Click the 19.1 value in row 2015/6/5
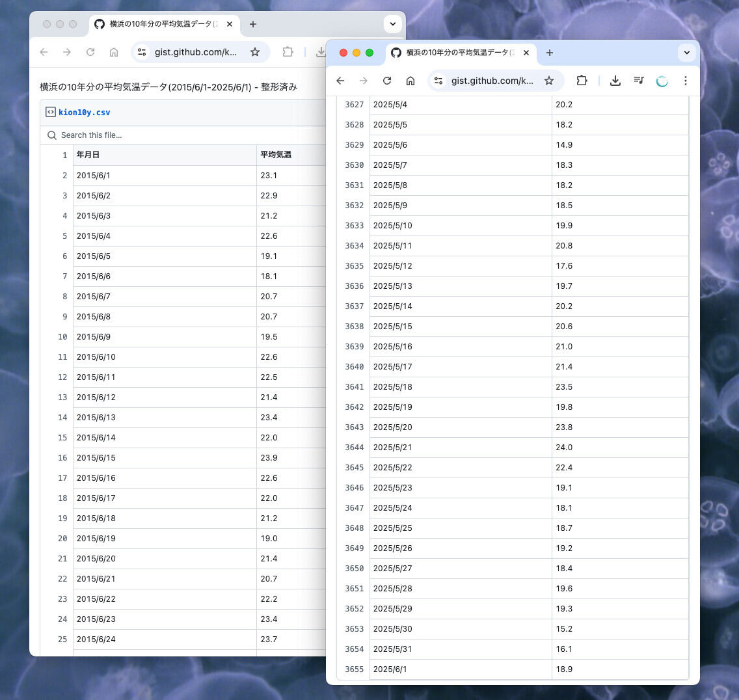 [269, 256]
